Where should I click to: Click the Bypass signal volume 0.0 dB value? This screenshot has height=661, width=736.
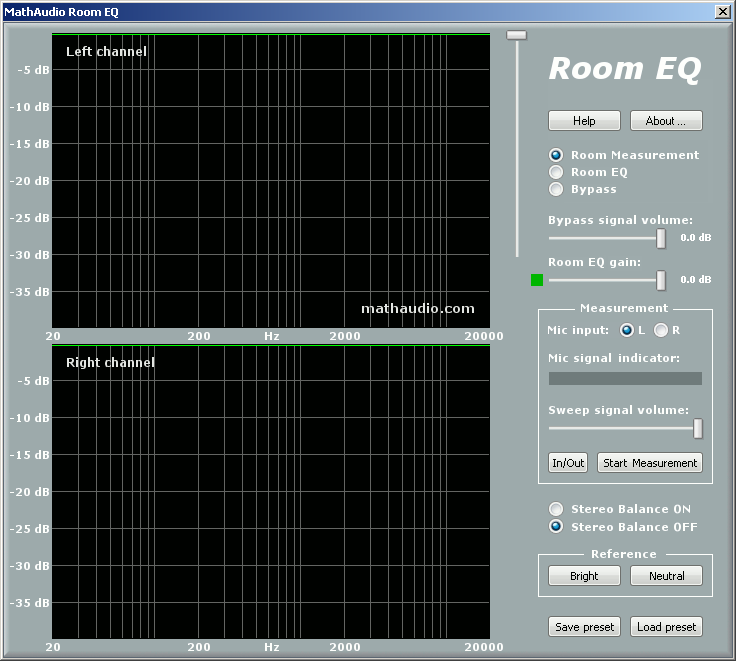pyautogui.click(x=696, y=238)
